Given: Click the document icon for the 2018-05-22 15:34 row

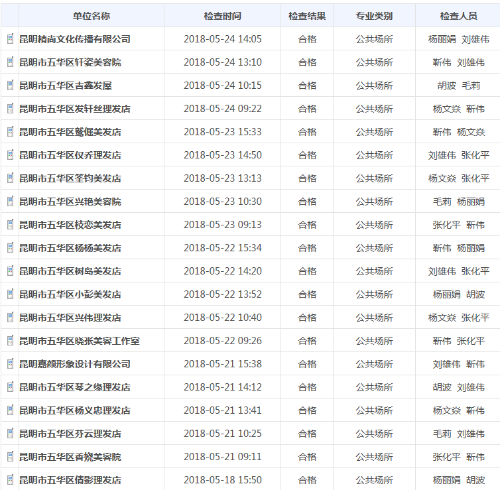Looking at the screenshot, I should pyautogui.click(x=10, y=248).
